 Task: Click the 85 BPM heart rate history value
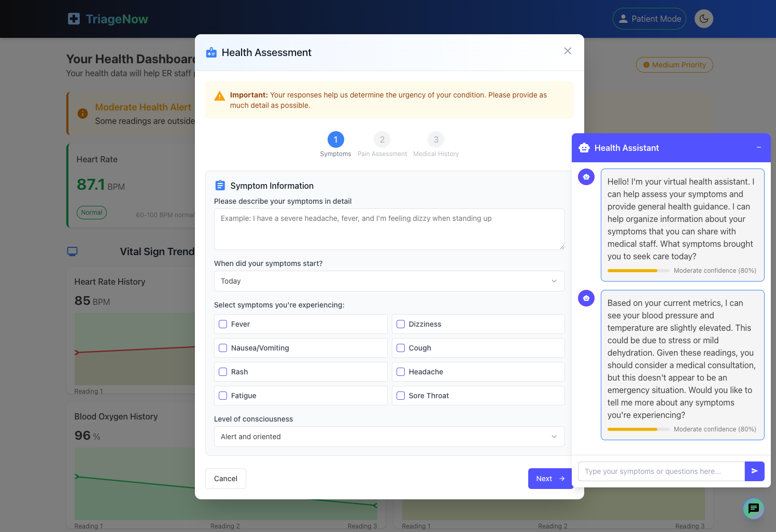pyautogui.click(x=92, y=301)
